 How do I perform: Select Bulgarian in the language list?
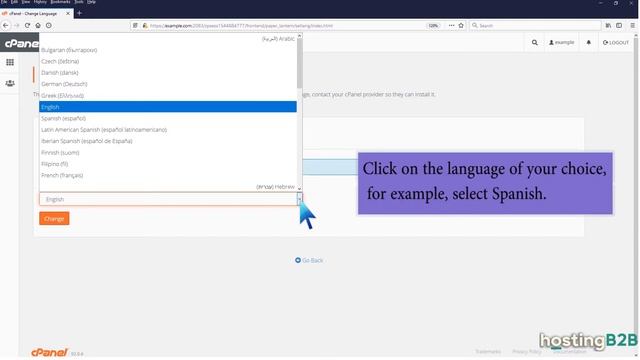click(x=168, y=50)
